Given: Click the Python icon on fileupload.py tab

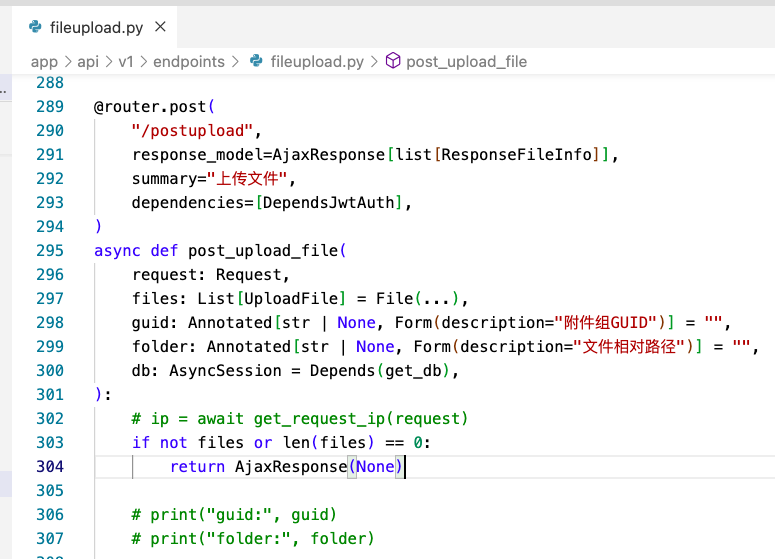Looking at the screenshot, I should pos(35,27).
